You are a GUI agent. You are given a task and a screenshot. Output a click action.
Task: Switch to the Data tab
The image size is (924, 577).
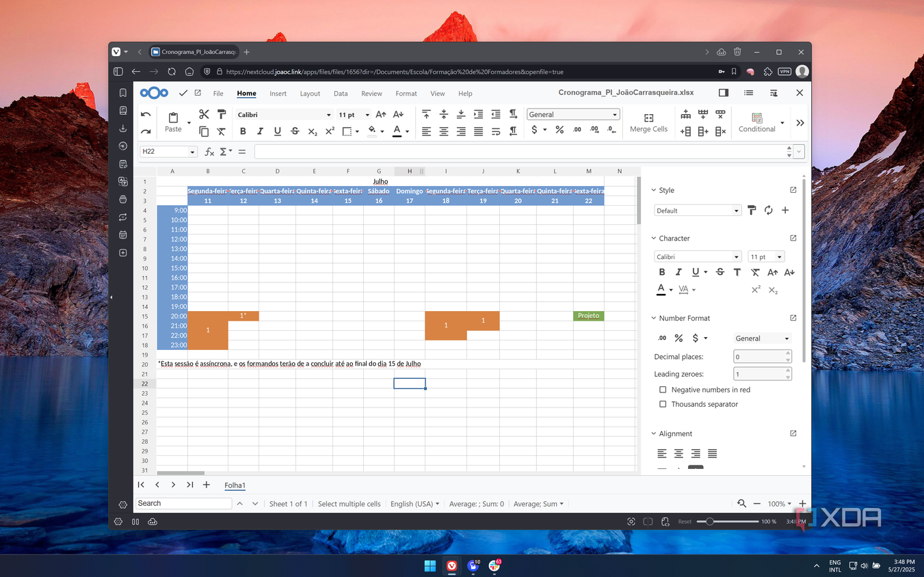[341, 94]
